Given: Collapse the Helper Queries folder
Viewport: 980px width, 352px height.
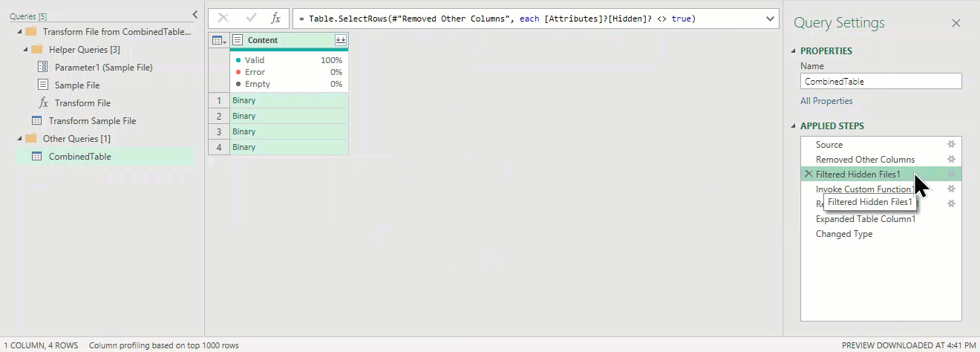Looking at the screenshot, I should (x=26, y=50).
